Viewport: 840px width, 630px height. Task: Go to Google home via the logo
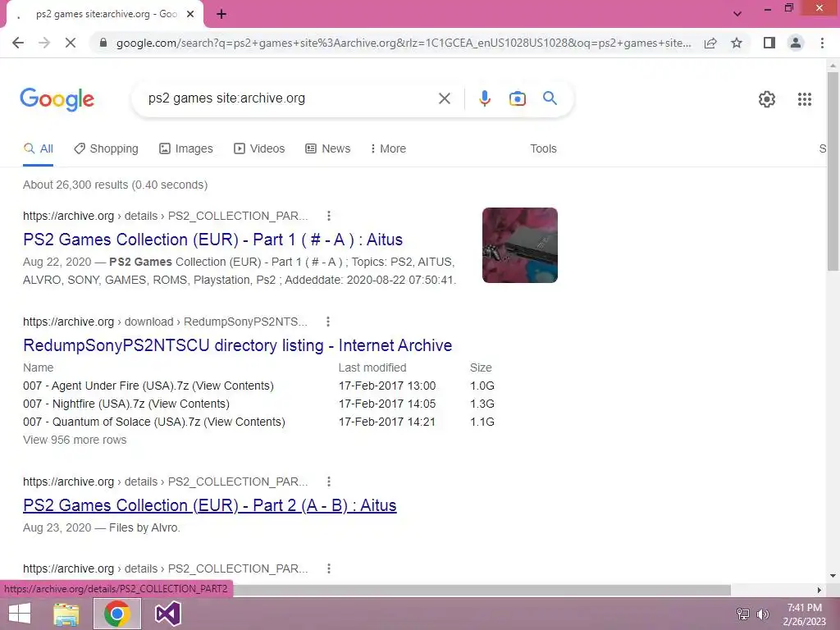57,99
